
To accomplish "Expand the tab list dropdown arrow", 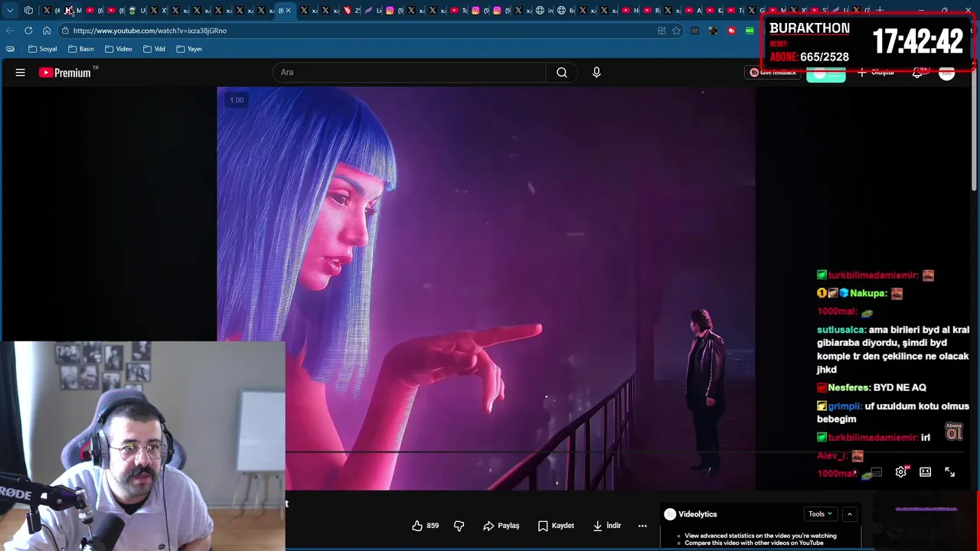I will [x=10, y=10].
